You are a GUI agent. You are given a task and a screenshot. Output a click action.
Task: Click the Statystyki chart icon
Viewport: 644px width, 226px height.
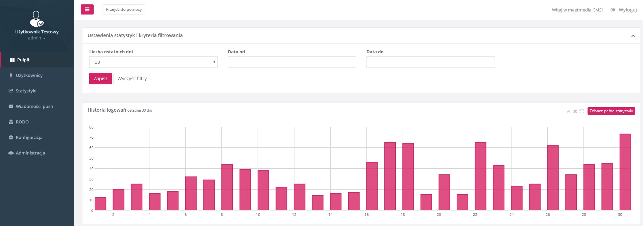pos(11,91)
